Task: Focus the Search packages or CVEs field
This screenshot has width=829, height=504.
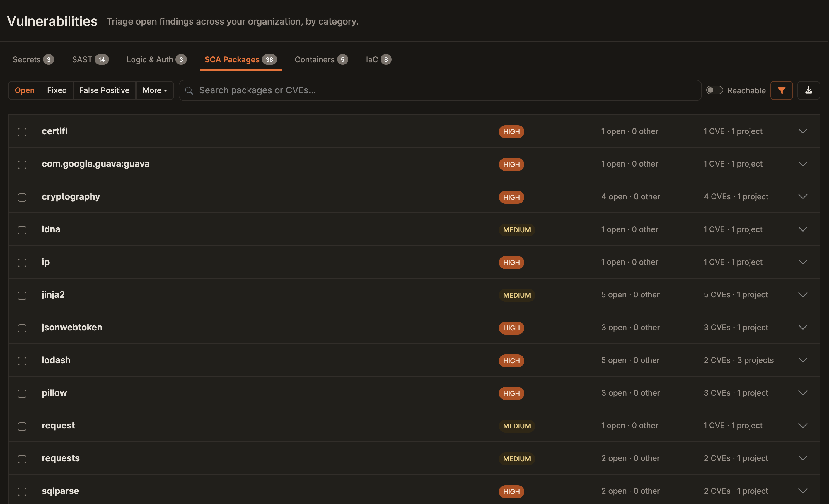Action: (x=440, y=90)
